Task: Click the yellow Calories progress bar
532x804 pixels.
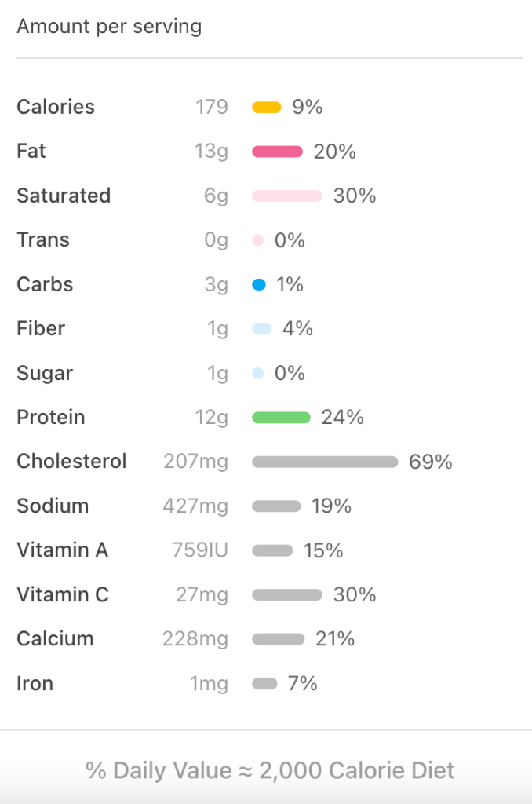Action: point(266,108)
